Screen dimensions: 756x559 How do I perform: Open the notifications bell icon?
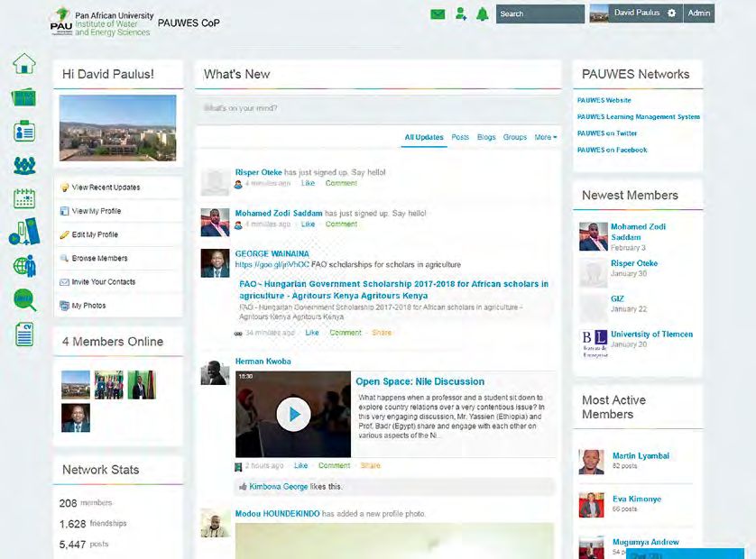[x=482, y=14]
